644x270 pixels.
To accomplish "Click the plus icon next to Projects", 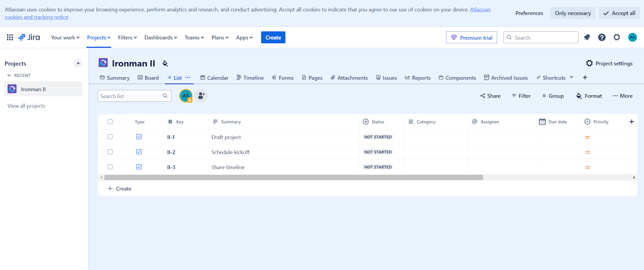I will [78, 63].
